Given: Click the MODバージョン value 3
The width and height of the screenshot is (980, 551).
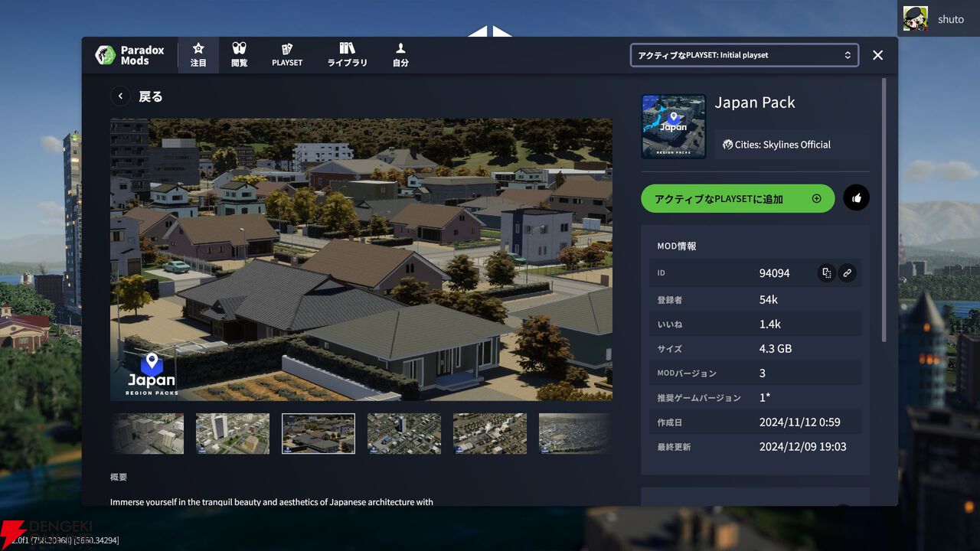Looking at the screenshot, I should point(763,373).
